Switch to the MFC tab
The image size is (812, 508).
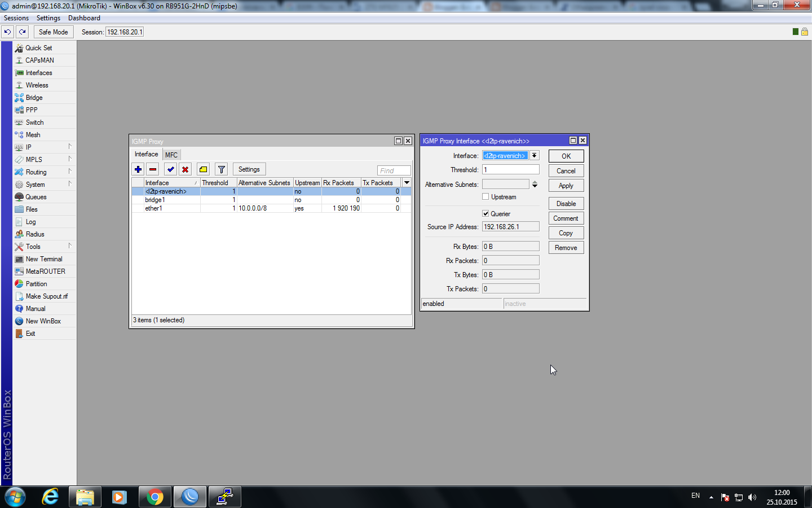point(171,155)
